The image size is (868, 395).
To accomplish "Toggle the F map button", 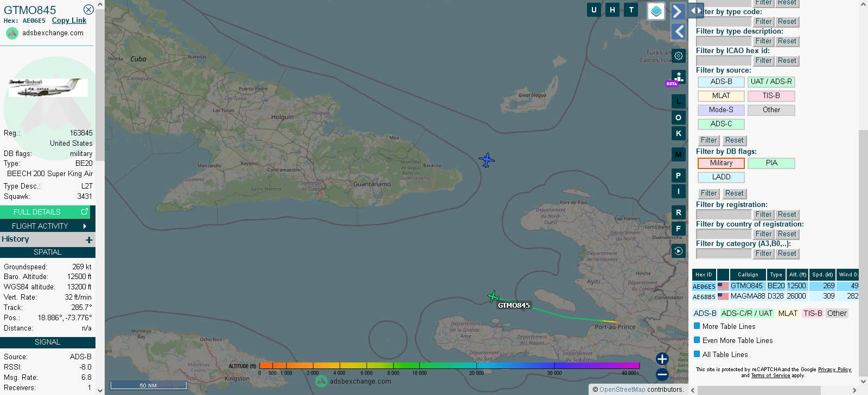I will tap(679, 229).
